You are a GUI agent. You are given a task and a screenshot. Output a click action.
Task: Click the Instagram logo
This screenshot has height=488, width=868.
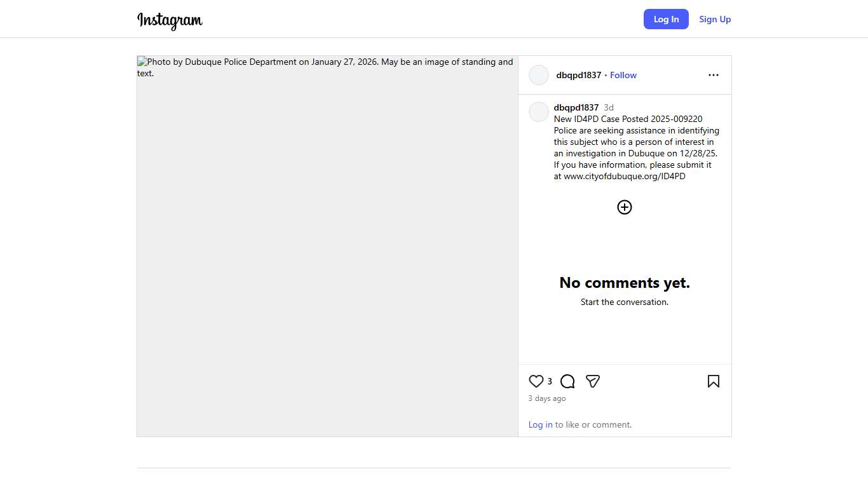click(170, 20)
